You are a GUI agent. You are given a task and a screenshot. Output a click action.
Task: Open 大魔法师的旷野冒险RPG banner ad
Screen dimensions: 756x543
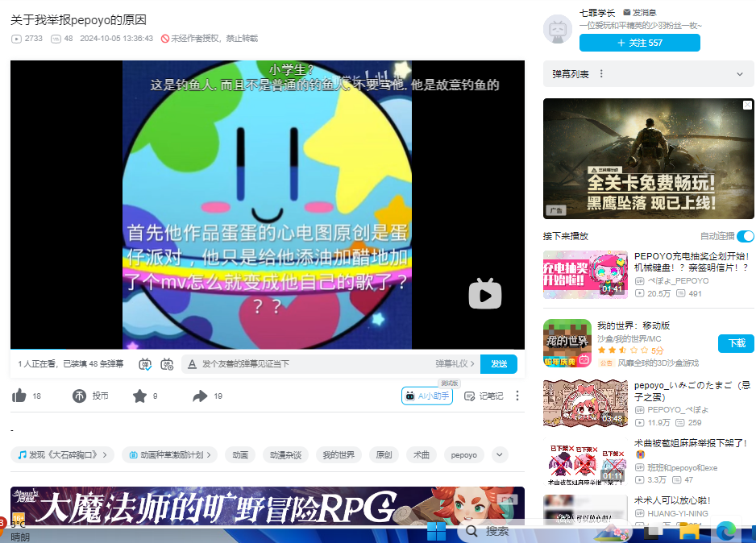pyautogui.click(x=268, y=506)
